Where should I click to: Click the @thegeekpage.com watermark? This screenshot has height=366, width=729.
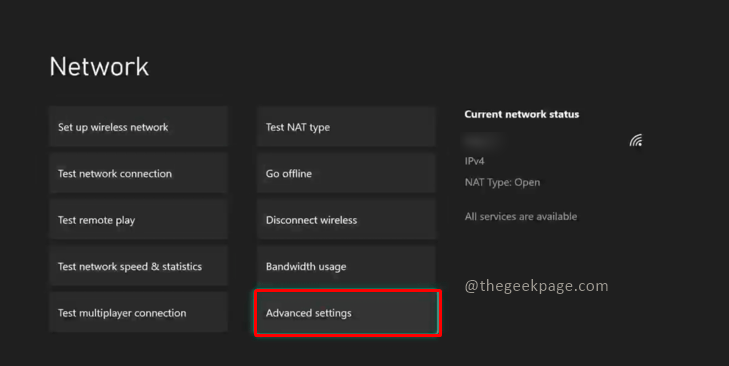tap(537, 286)
